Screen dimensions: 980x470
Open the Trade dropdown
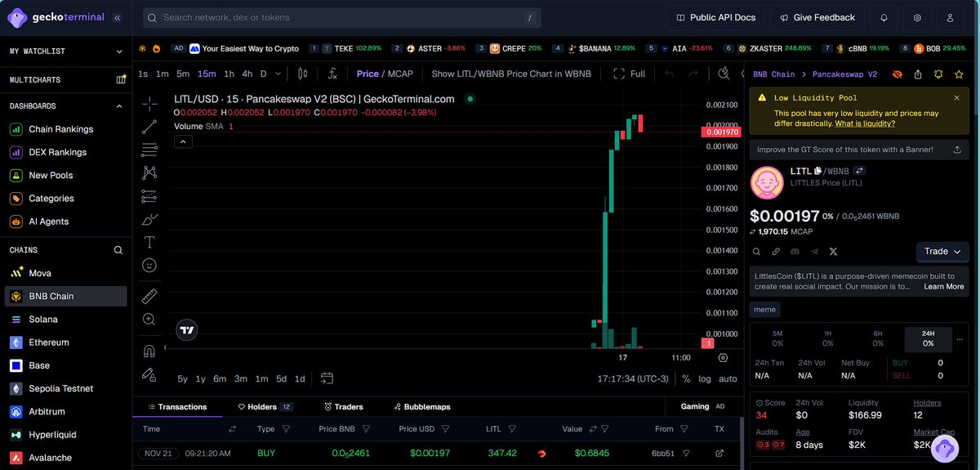[x=942, y=251]
